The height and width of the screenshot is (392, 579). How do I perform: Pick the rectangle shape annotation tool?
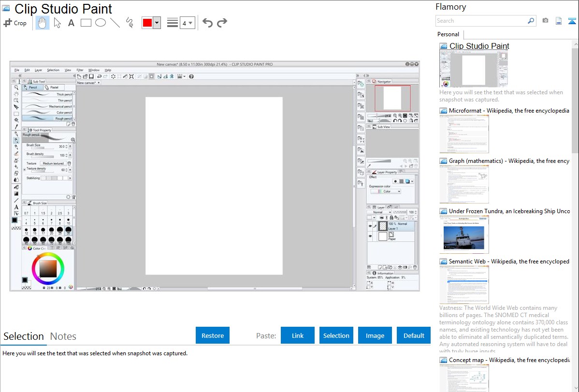(86, 23)
